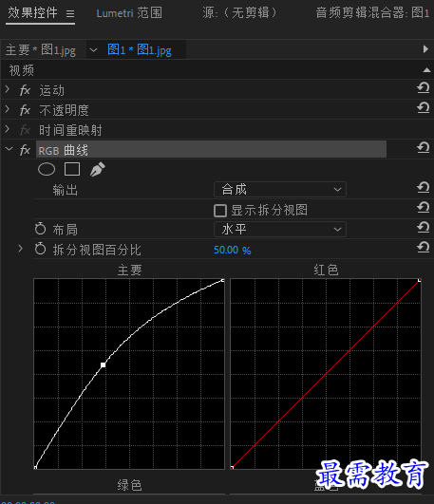This screenshot has width=434, height=504.
Task: Open the 效果控件 panel menu icon
Action: point(70,14)
